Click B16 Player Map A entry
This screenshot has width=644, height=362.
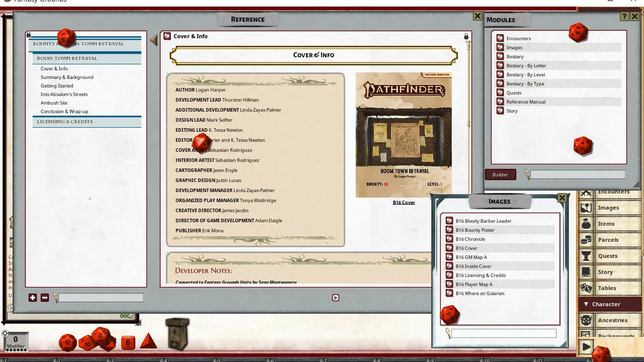(x=474, y=284)
